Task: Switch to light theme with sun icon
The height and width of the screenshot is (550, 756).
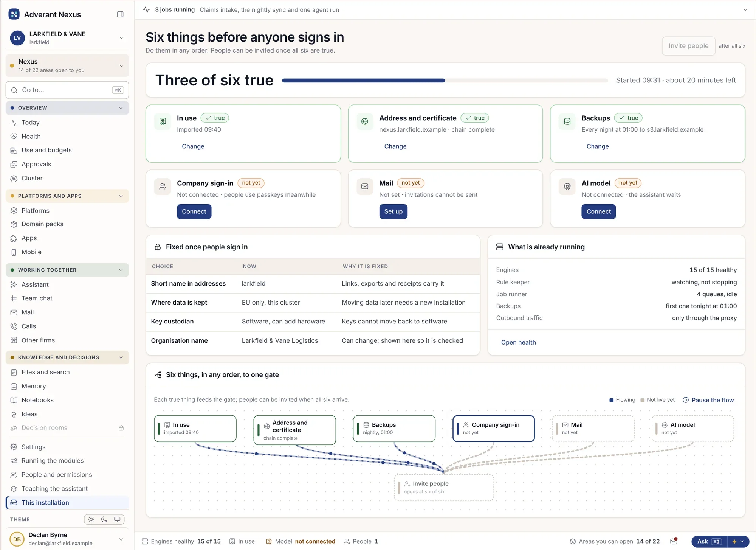Action: pyautogui.click(x=91, y=519)
